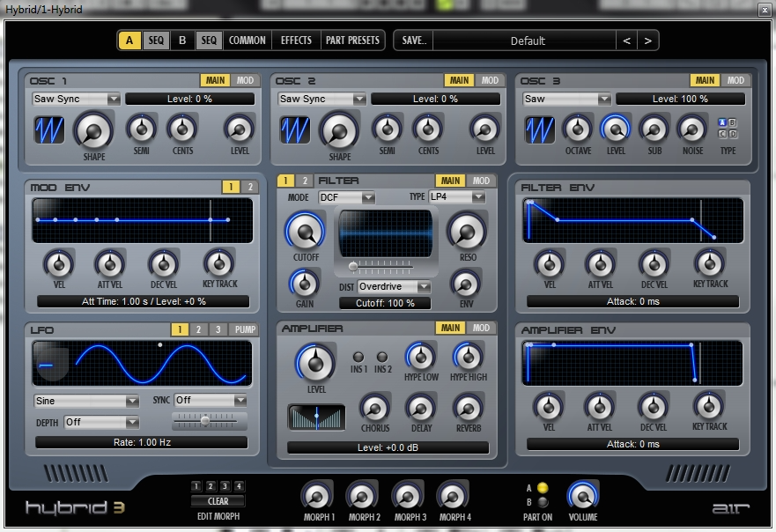Click the Reverb send knob
Viewport: 776px width, 532px height.
pyautogui.click(x=468, y=408)
